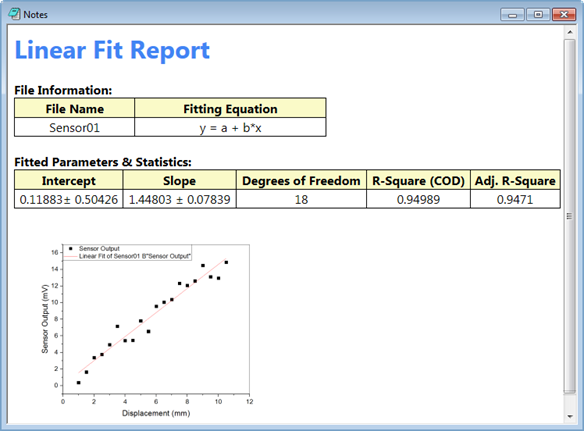Select the File Name header cell
This screenshot has height=431, width=584.
[x=74, y=109]
